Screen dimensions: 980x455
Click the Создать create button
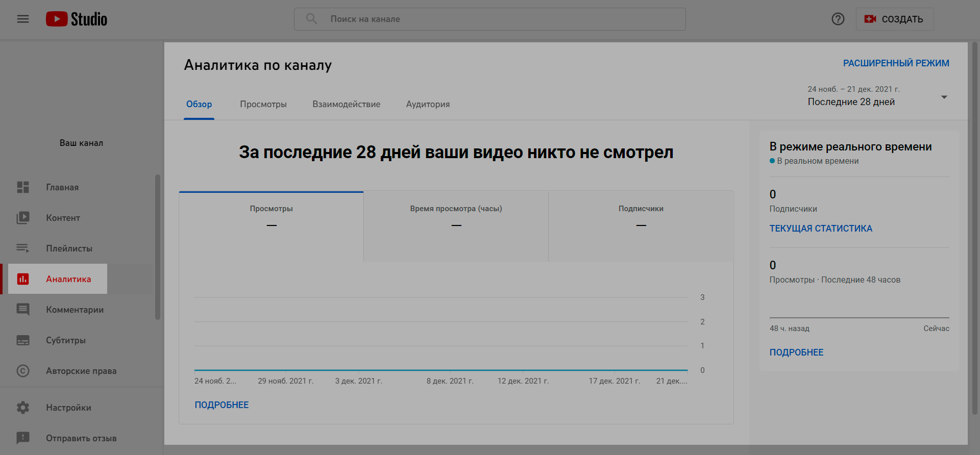[x=894, y=19]
